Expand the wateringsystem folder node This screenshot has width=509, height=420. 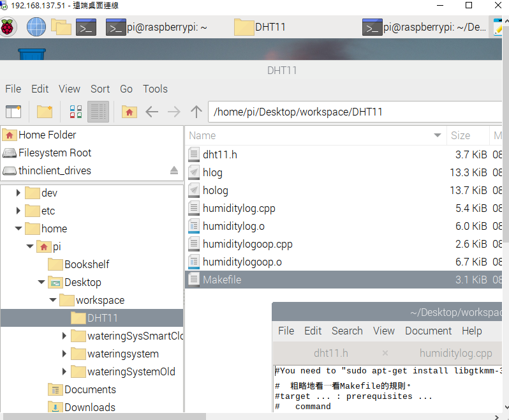tap(64, 354)
